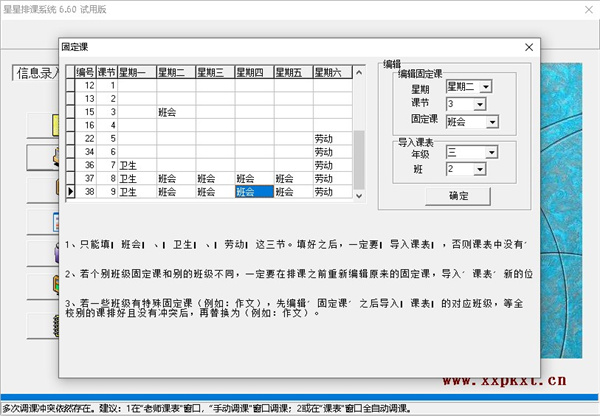The image size is (600, 416).
Task: Select 劳动 cell in row numbered 22
Action: [x=331, y=138]
